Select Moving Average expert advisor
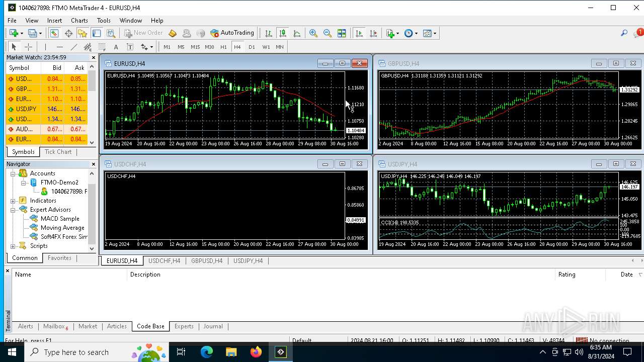This screenshot has height=362, width=644. tap(62, 228)
